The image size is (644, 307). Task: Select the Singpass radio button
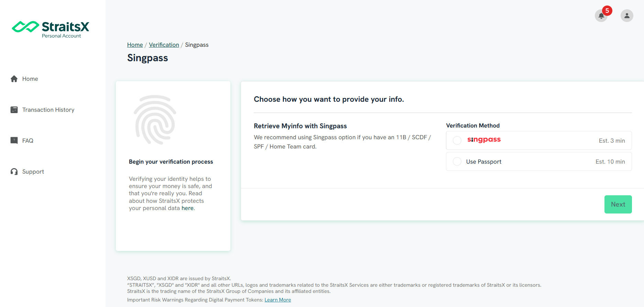click(x=457, y=140)
